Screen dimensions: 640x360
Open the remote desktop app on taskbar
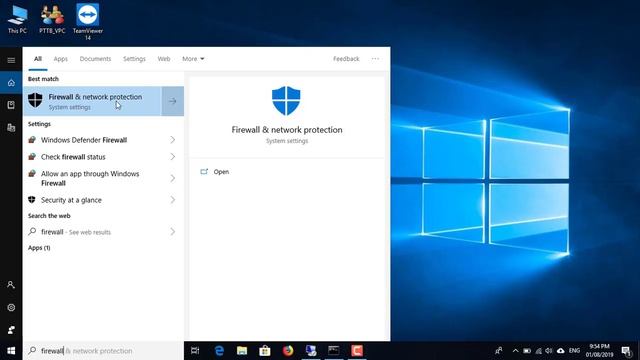pyautogui.click(x=311, y=351)
